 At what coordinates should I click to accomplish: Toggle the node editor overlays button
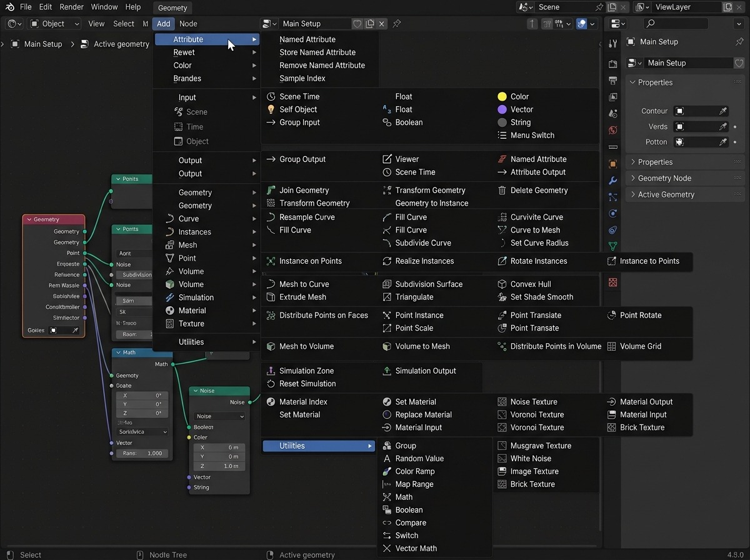[582, 24]
